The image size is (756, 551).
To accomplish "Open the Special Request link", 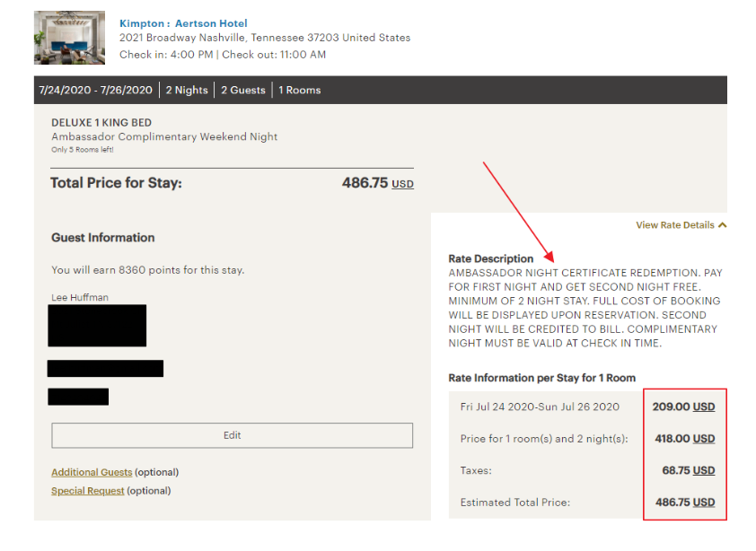I will point(88,491).
